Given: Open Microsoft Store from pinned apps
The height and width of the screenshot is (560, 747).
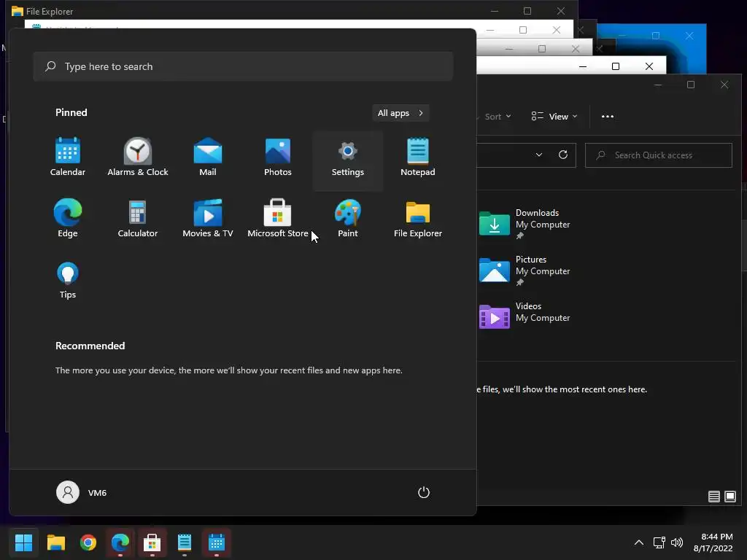Looking at the screenshot, I should 278,218.
